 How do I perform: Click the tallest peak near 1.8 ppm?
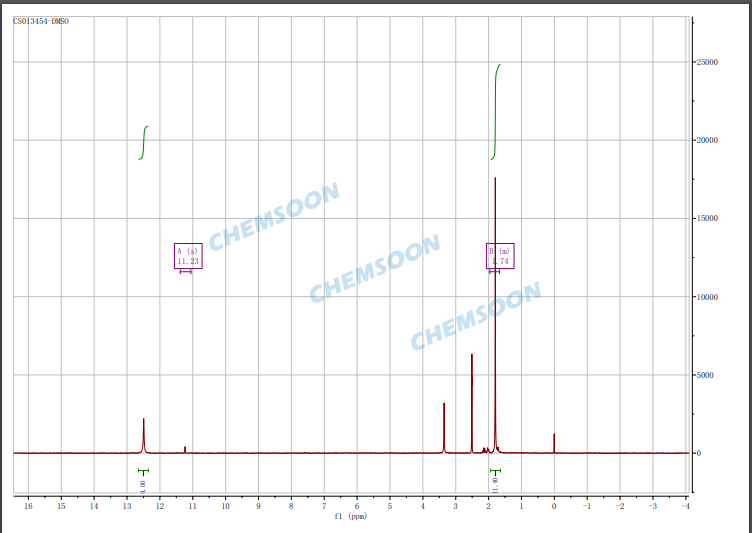pos(495,300)
